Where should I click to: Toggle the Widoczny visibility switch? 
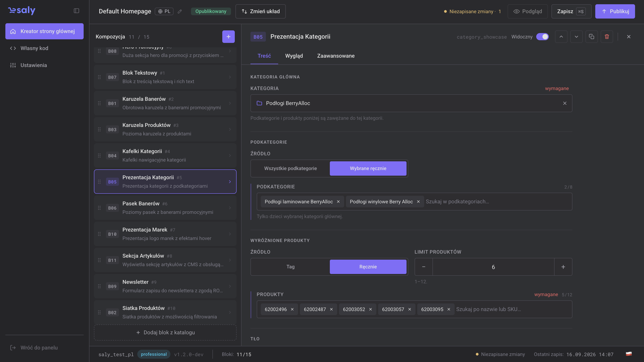(x=542, y=37)
